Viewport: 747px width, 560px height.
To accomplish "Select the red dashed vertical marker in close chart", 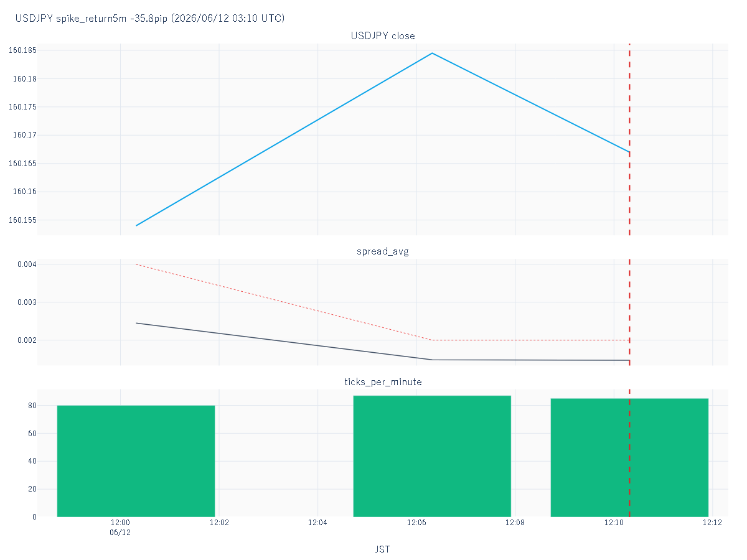I will click(x=629, y=139).
